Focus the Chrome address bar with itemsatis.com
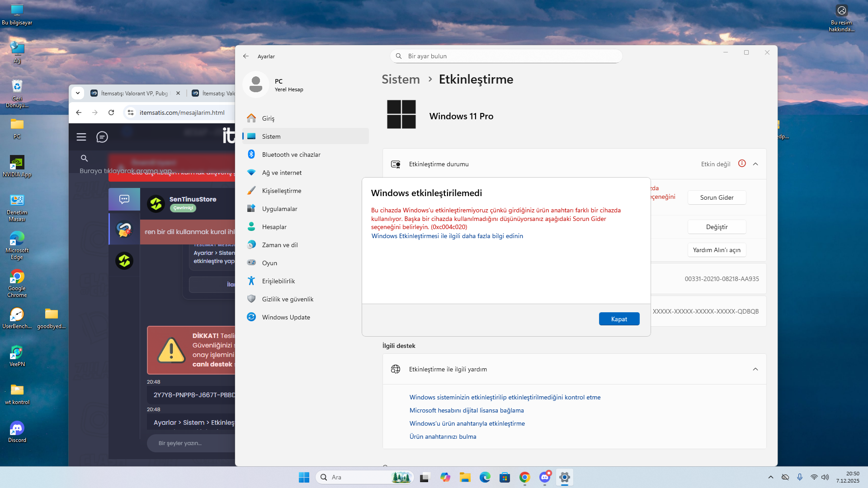The height and width of the screenshot is (488, 868). 182,113
